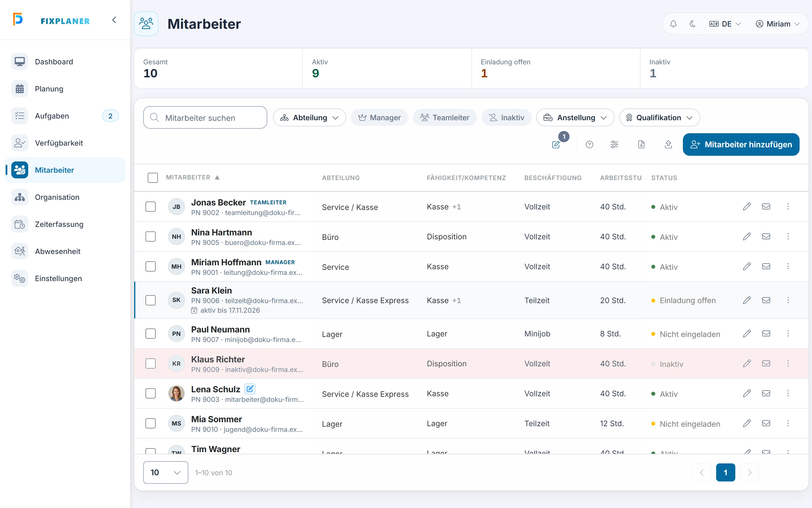Open column settings sliders icon

coord(614,144)
